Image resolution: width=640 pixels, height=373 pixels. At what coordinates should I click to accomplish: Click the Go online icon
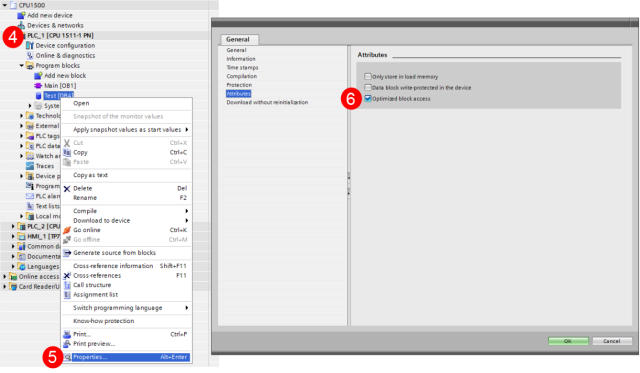pos(67,230)
